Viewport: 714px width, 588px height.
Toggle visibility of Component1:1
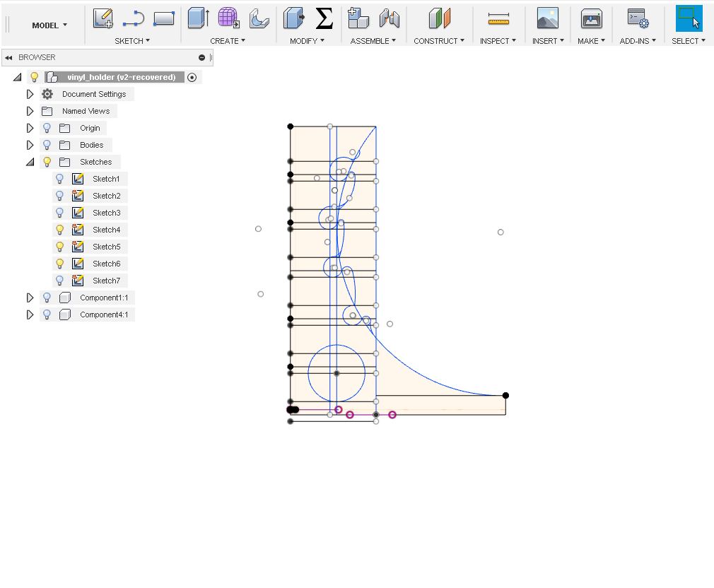pos(47,298)
